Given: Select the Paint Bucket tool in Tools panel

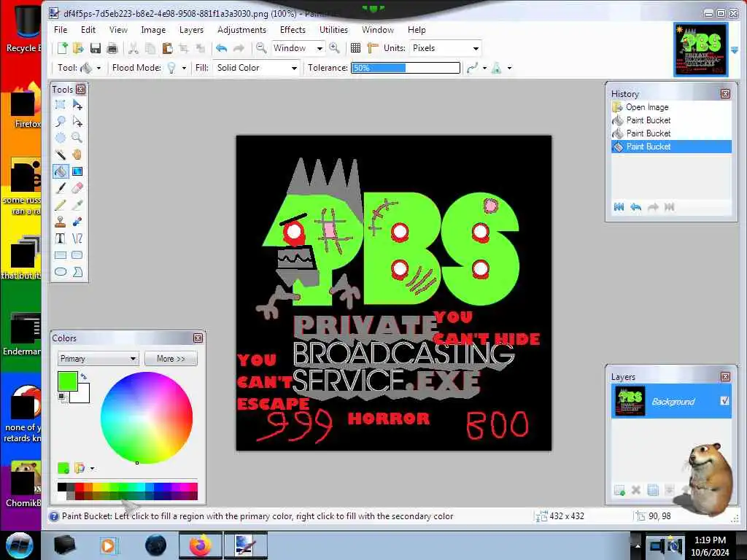Looking at the screenshot, I should pos(61,171).
